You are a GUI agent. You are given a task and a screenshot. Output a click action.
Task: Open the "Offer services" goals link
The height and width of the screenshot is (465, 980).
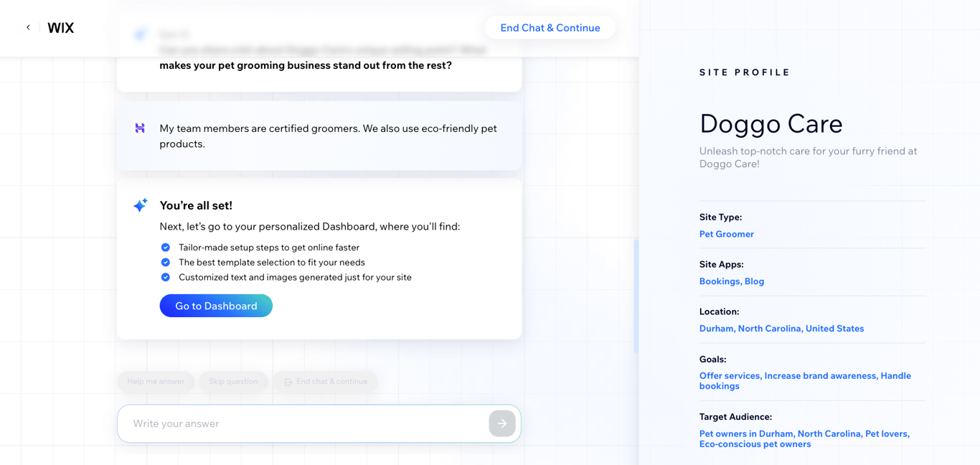point(730,375)
